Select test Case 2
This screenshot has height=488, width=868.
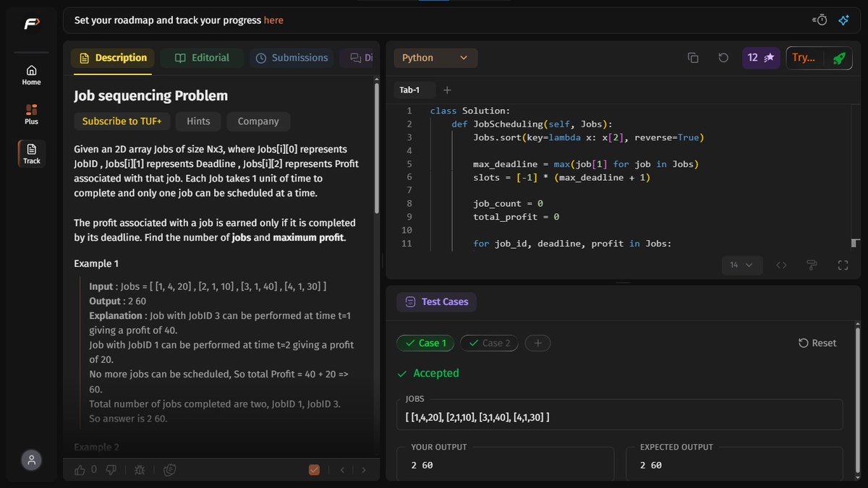(489, 343)
